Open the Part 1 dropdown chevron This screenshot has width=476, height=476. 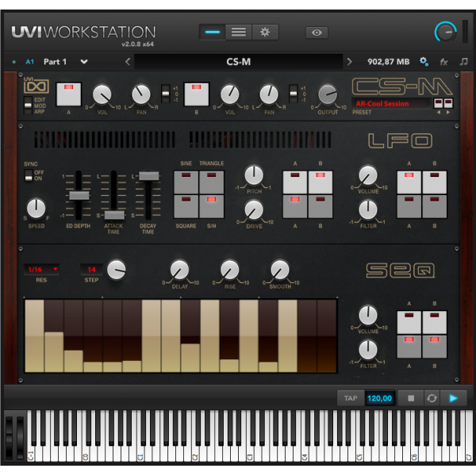pyautogui.click(x=84, y=62)
